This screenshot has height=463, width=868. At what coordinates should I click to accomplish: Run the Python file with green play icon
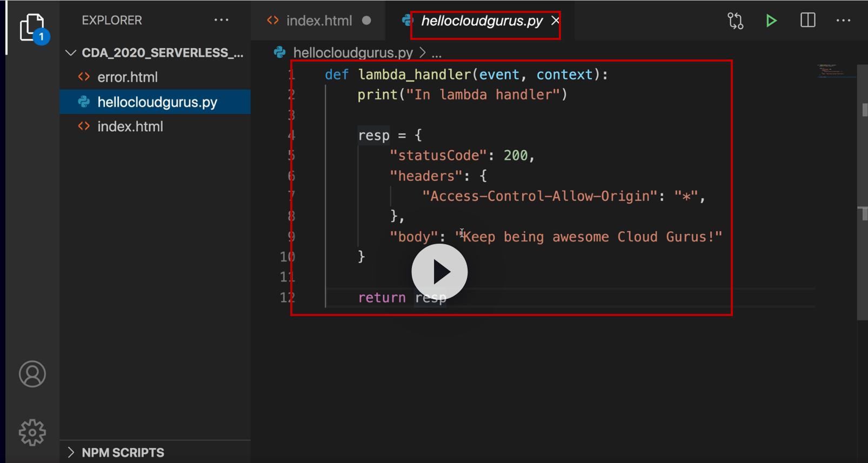pyautogui.click(x=771, y=21)
